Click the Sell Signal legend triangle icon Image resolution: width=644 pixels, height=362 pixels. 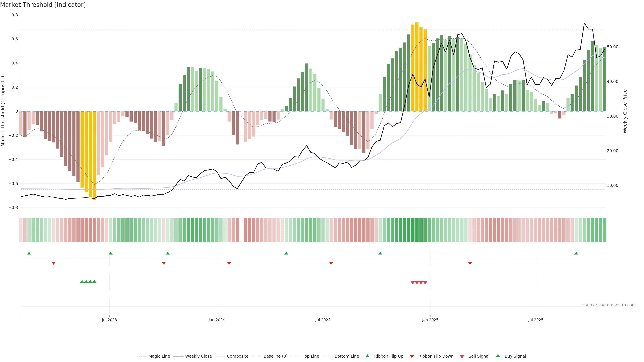coord(462,356)
